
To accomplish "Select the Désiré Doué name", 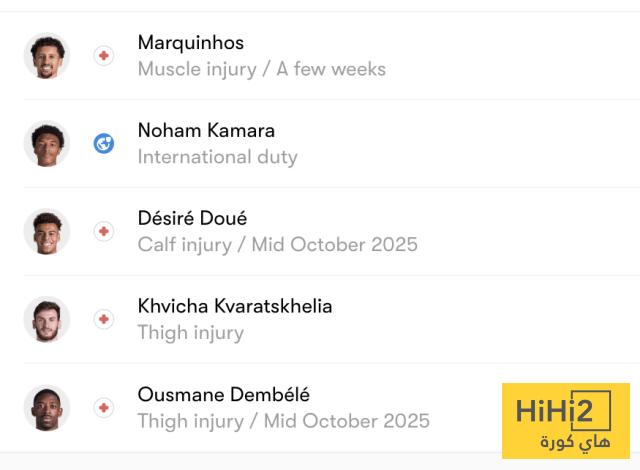I will coord(192,219).
